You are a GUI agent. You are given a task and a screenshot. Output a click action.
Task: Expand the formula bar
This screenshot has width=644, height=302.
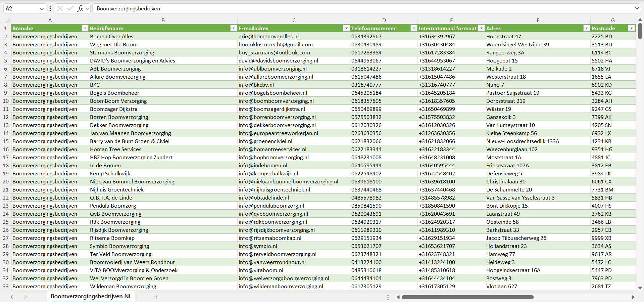637,8
